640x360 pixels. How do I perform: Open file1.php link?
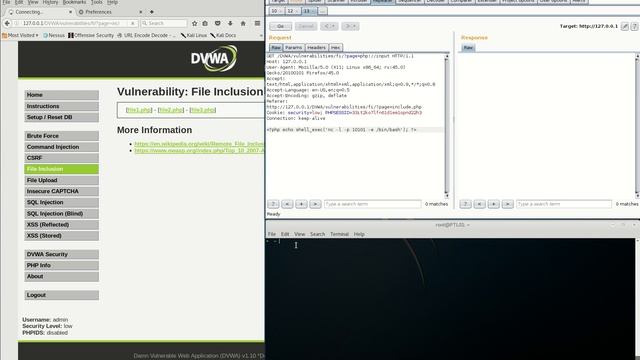139,110
